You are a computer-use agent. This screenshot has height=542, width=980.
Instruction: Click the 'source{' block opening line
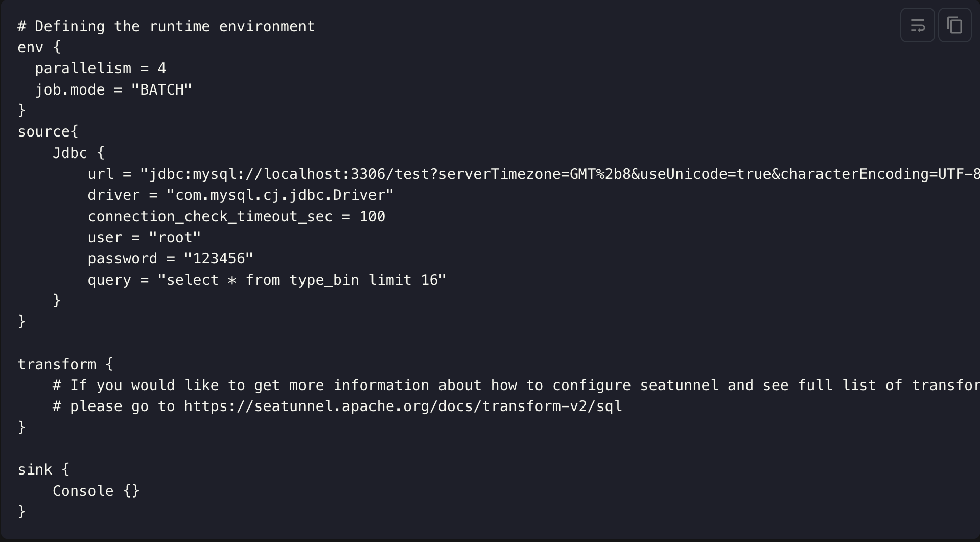tap(48, 132)
